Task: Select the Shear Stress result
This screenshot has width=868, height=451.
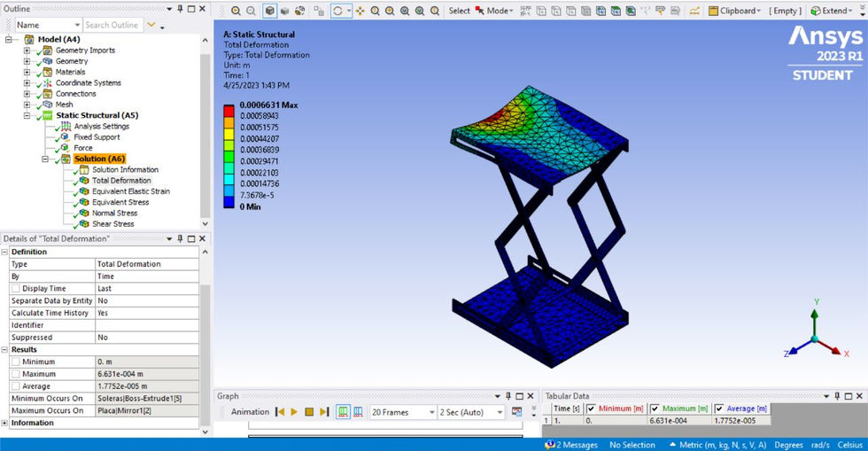Action: tap(113, 224)
